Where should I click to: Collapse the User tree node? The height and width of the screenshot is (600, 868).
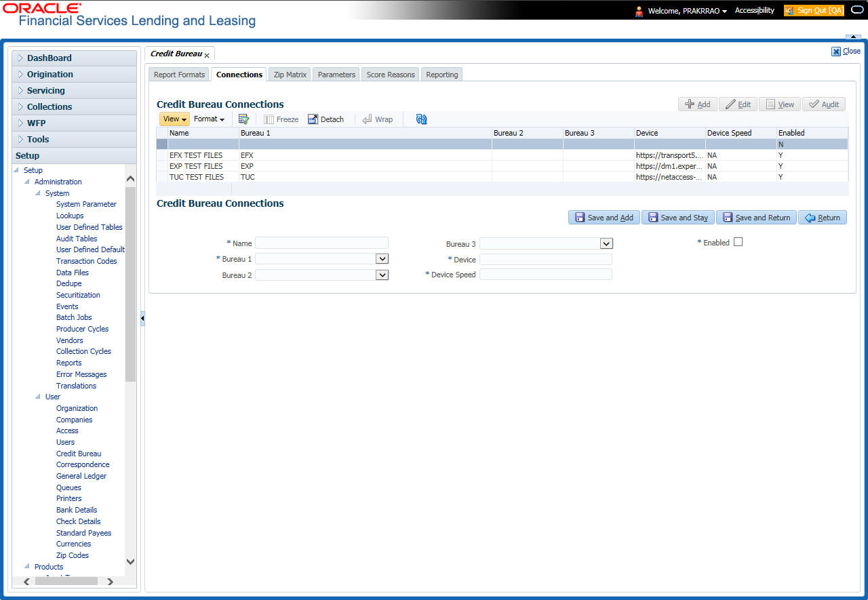coord(38,397)
